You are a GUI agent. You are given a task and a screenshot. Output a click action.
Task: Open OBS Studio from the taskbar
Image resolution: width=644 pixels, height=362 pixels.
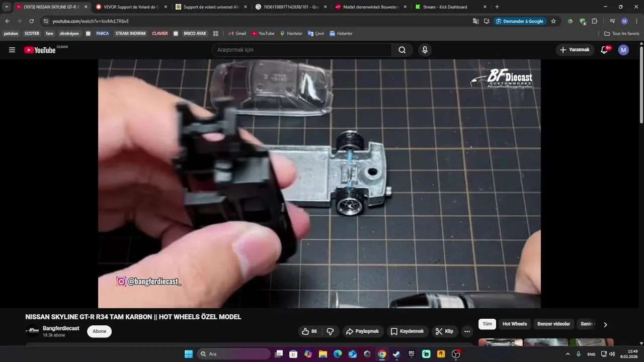[x=455, y=354]
